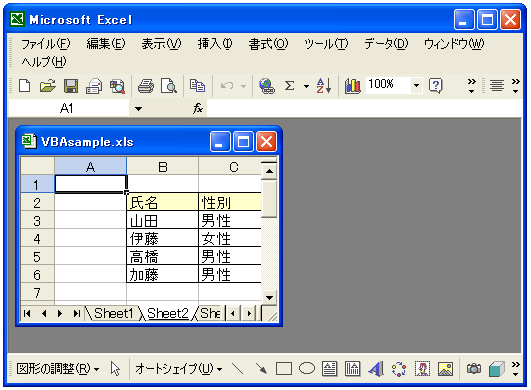Go to first sheet tab arrow

point(27,313)
